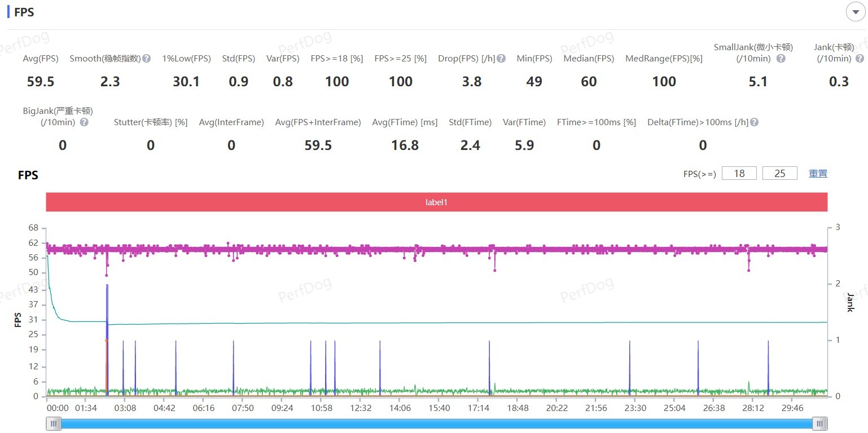868x433 pixels.
Task: Click the Jank right axis title
Action: point(851,303)
